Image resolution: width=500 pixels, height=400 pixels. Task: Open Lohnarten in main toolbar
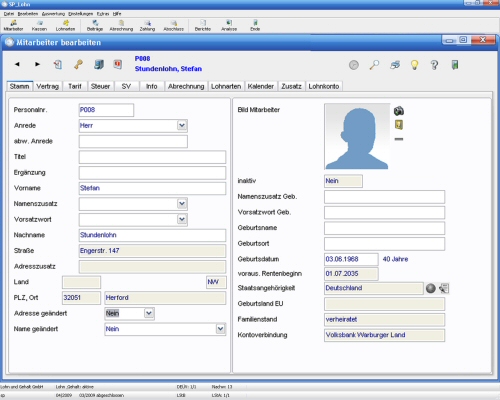pyautogui.click(x=65, y=25)
